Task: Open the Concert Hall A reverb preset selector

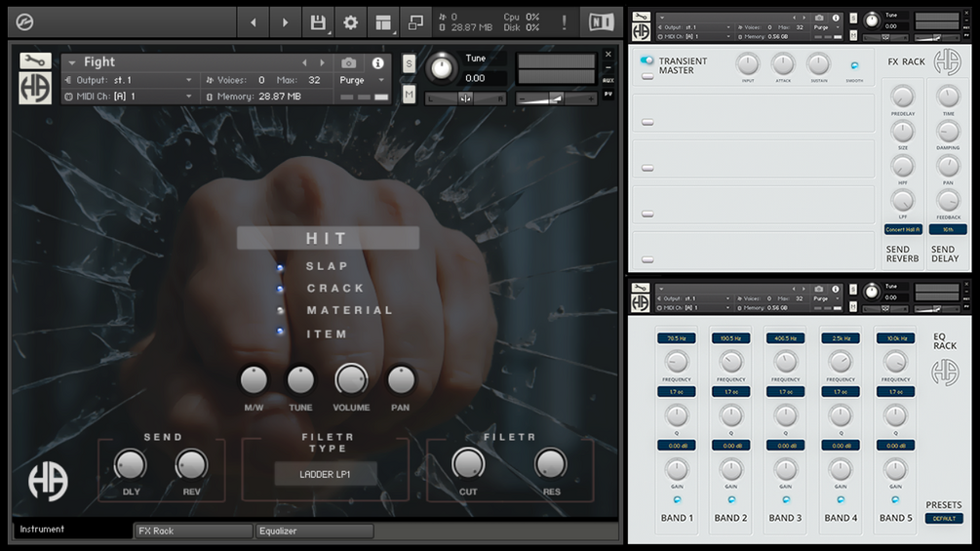Action: (x=903, y=230)
